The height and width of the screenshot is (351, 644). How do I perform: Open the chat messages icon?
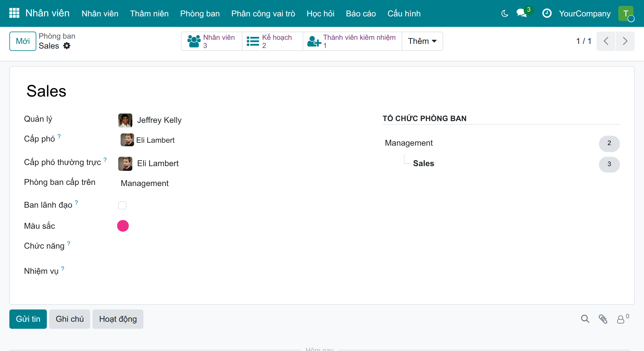[522, 13]
